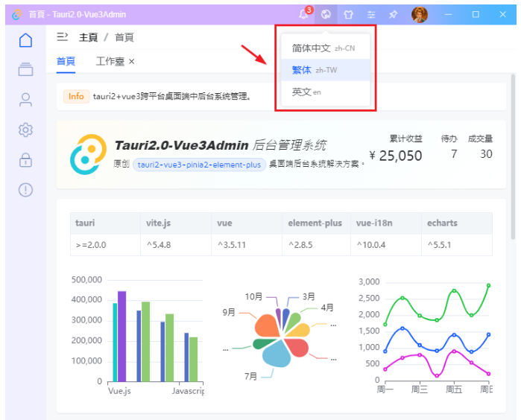The image size is (521, 420).
Task: Click the ¥ 25,050 revenue value
Action: point(395,156)
